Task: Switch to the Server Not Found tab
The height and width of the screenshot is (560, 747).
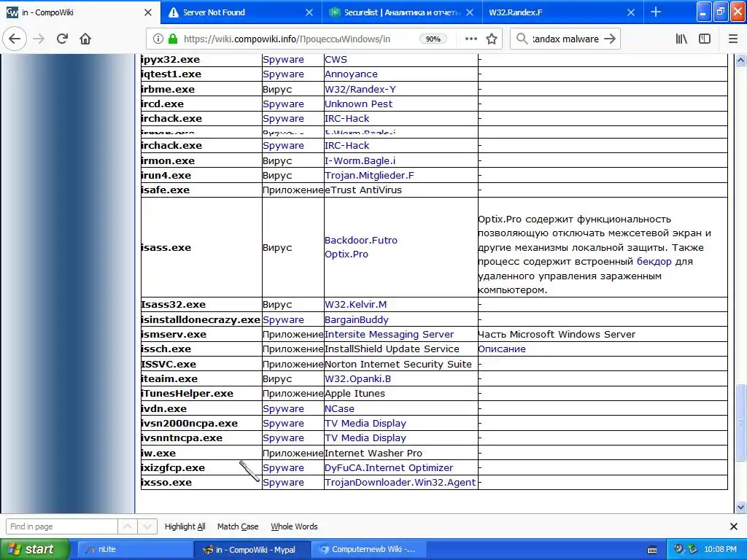Action: click(241, 12)
